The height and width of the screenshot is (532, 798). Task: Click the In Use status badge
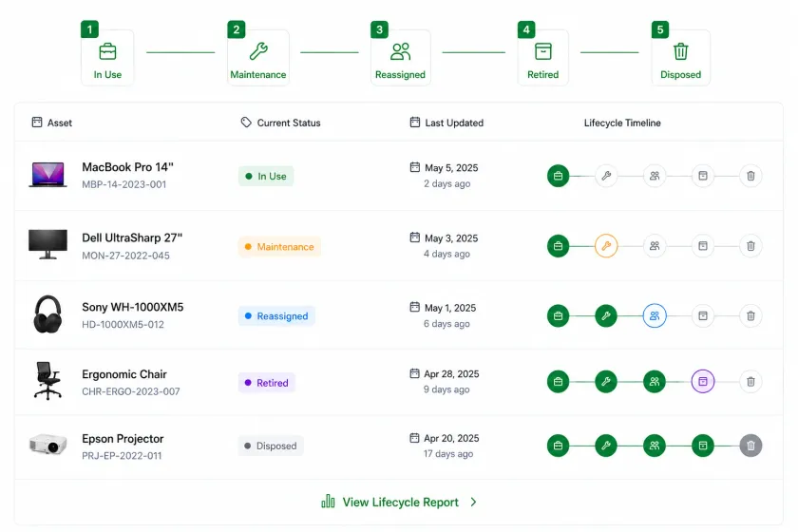pyautogui.click(x=266, y=176)
